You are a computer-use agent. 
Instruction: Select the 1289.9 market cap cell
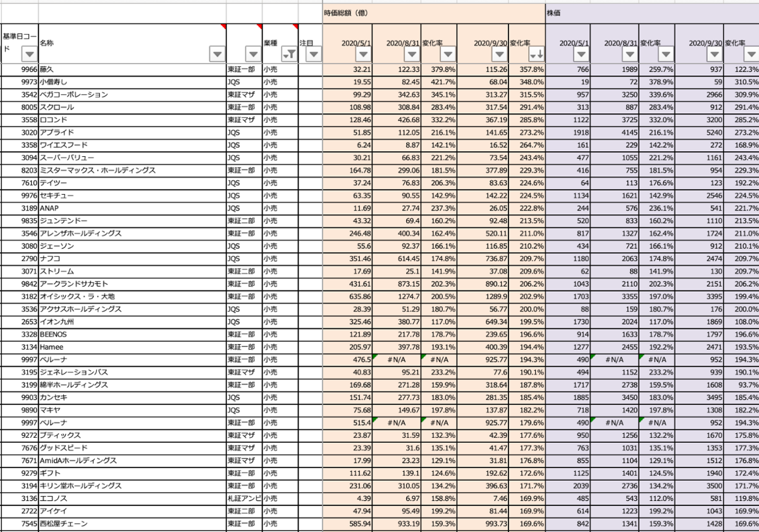(x=484, y=297)
